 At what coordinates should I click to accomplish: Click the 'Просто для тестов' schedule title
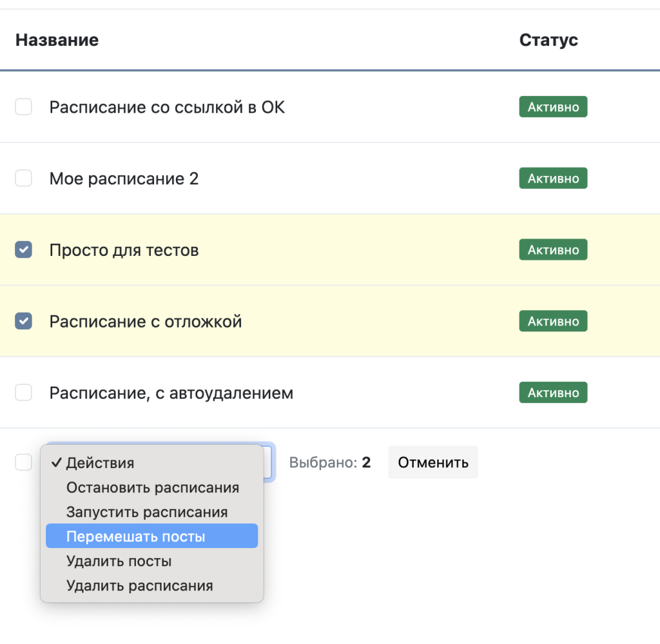(x=124, y=249)
